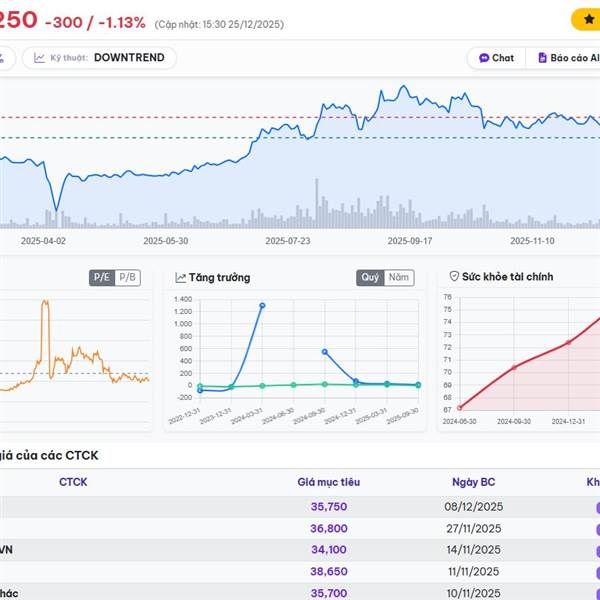Click target price 36,800 link
This screenshot has width=600, height=600.
click(328, 528)
